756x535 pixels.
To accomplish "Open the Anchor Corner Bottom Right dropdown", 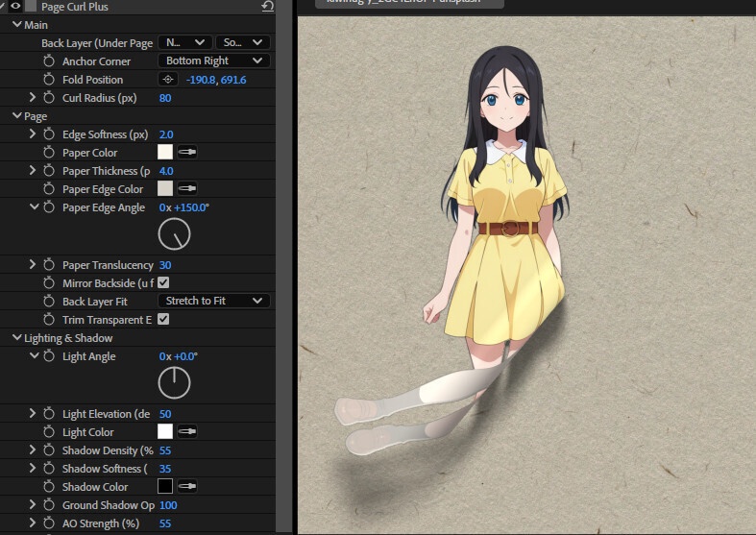I will pos(214,61).
